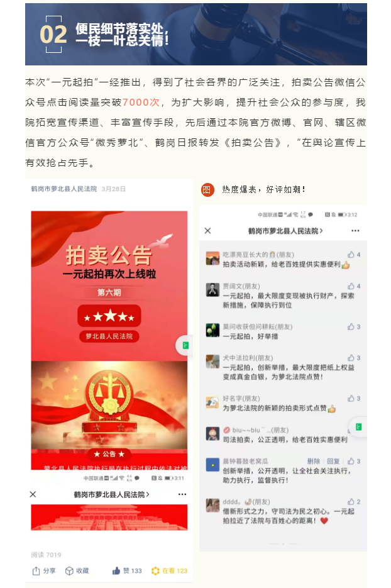
Task: Expand 鹤岗市萝北县人民法院 title chevron in comments header
Action: click(x=321, y=231)
